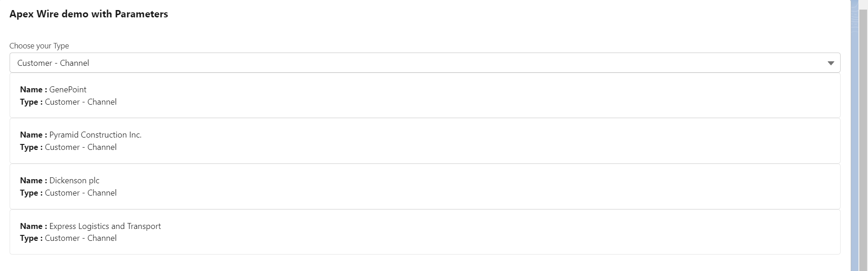Click Pyramid Construction Inc. name text
The width and height of the screenshot is (868, 271).
95,135
